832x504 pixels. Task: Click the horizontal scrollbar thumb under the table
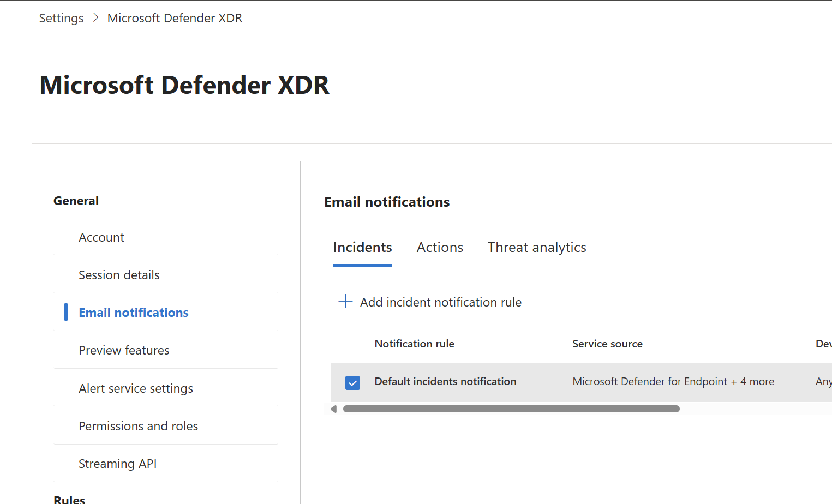coord(511,409)
